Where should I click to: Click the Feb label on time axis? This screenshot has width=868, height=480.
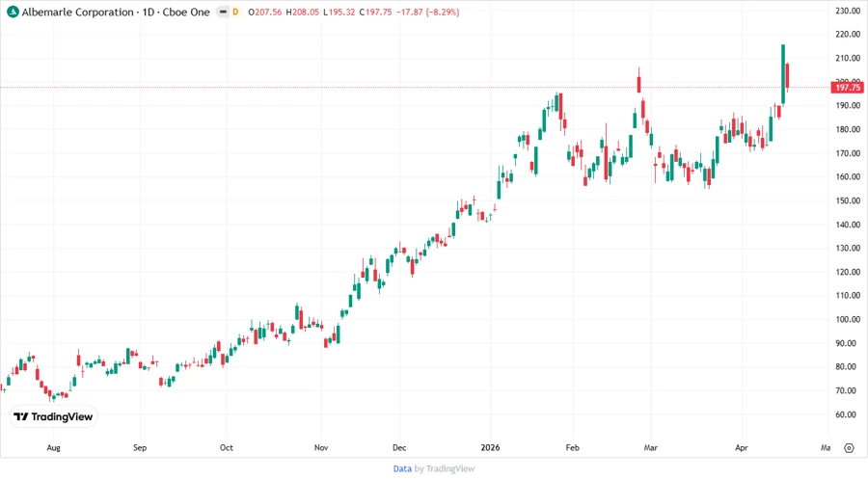pyautogui.click(x=572, y=448)
